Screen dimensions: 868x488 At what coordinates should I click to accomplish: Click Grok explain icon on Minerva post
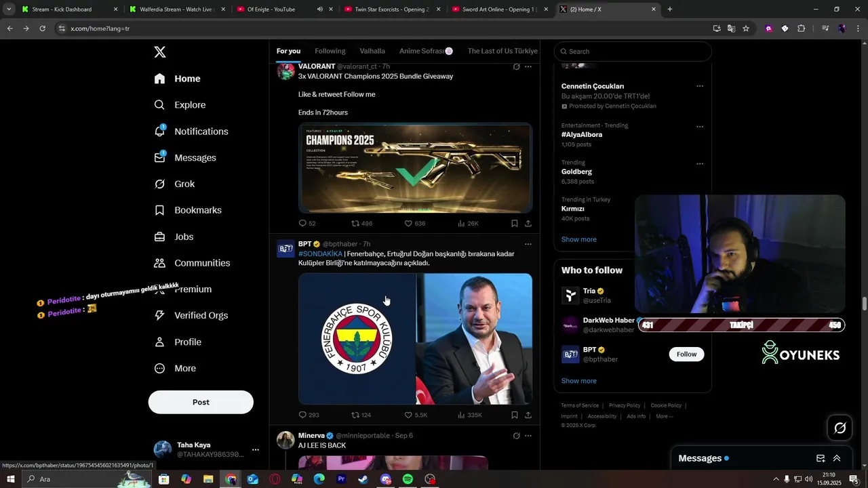point(516,436)
